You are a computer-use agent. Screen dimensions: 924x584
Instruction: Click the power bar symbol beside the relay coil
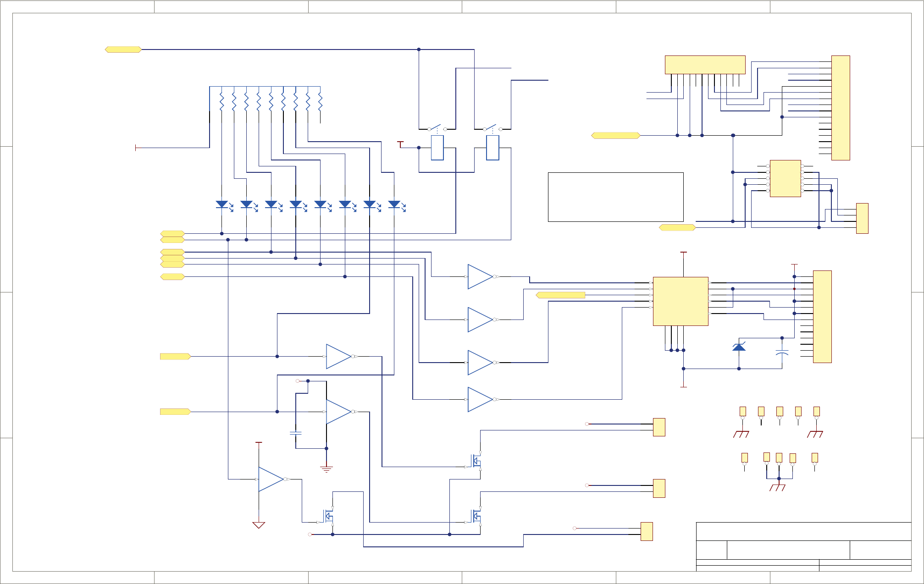400,144
